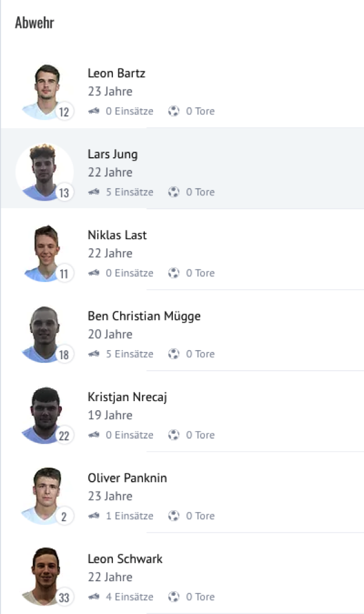The image size is (364, 614).
Task: Select Lars Jung's profile picture
Action: click(44, 170)
